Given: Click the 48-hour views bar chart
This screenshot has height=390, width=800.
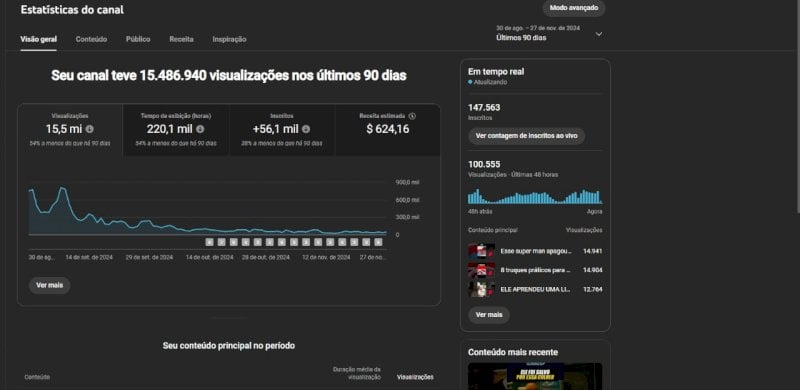Looking at the screenshot, I should pos(534,197).
